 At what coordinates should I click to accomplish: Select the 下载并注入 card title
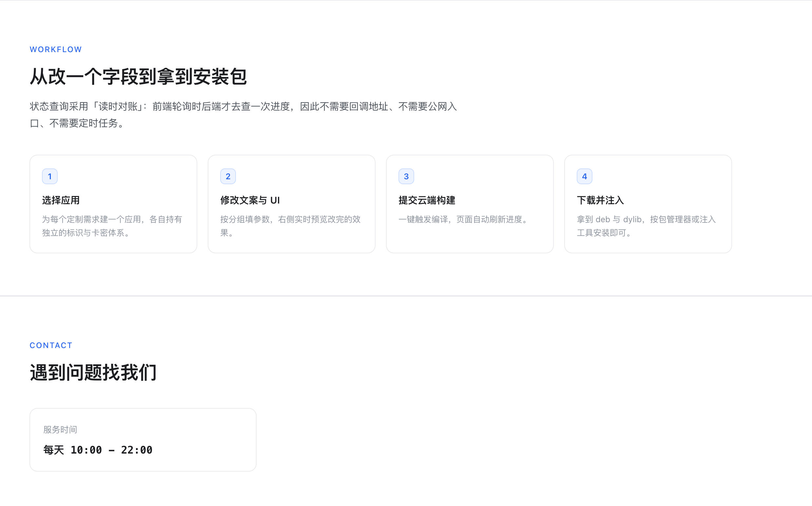[x=600, y=200]
